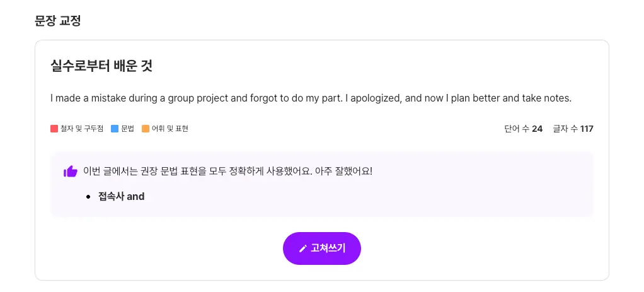This screenshot has height=292, width=644.
Task: Select the orange vocabulary legend swatch
Action: coord(146,129)
